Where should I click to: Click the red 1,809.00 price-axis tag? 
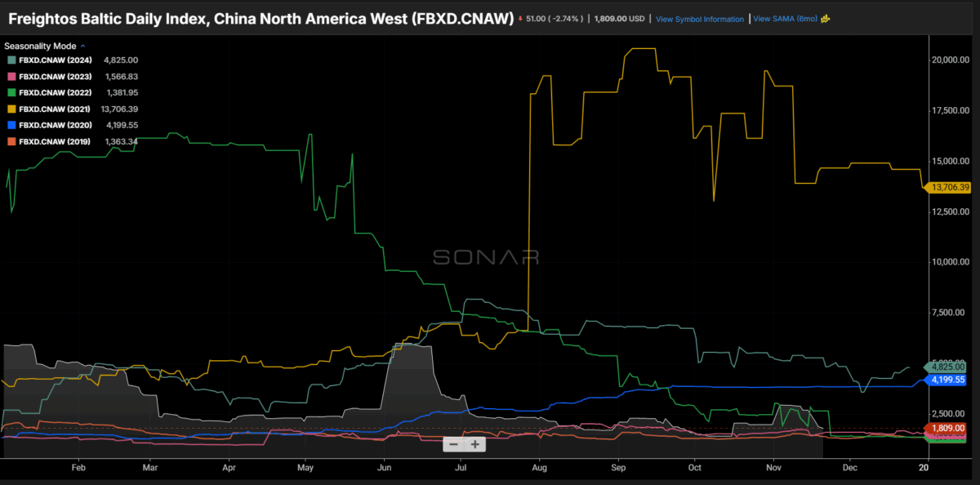tap(947, 428)
